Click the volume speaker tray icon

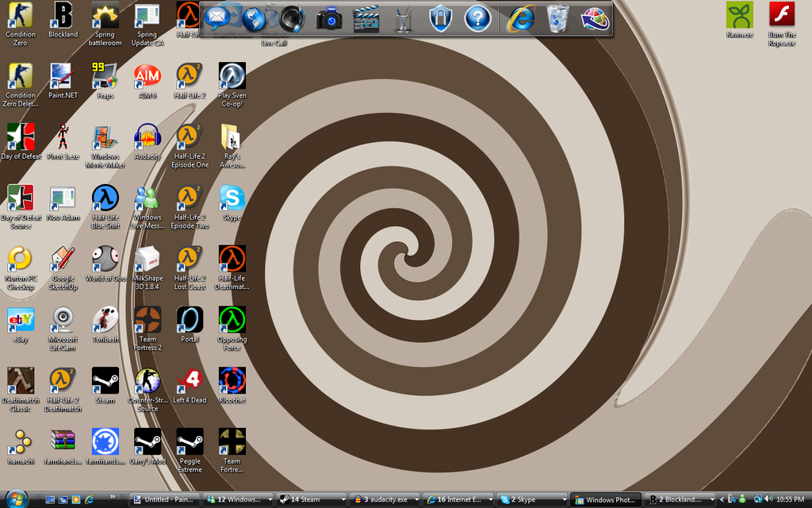[768, 499]
